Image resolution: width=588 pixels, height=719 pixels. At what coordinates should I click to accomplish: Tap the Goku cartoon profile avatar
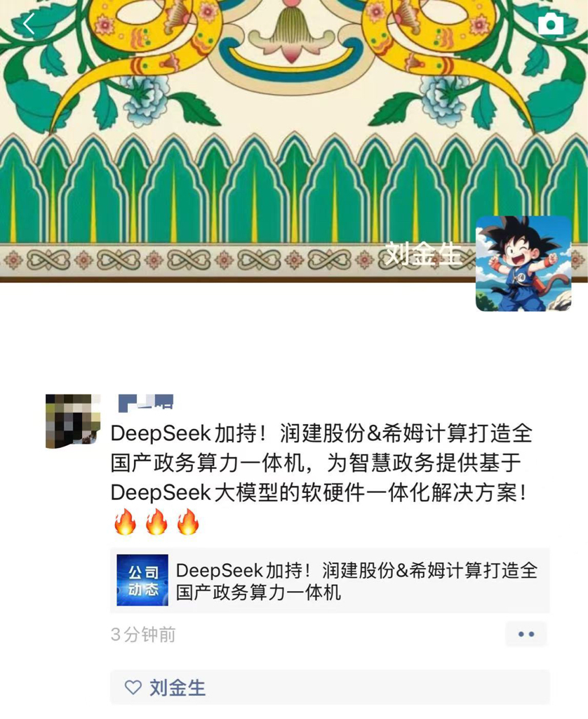523,264
